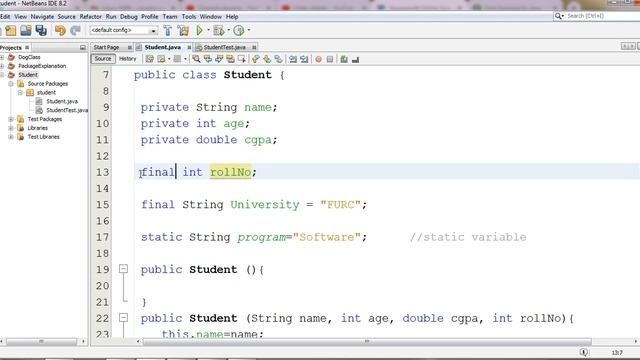Click the Shift Line Right icon

[x=304, y=59]
